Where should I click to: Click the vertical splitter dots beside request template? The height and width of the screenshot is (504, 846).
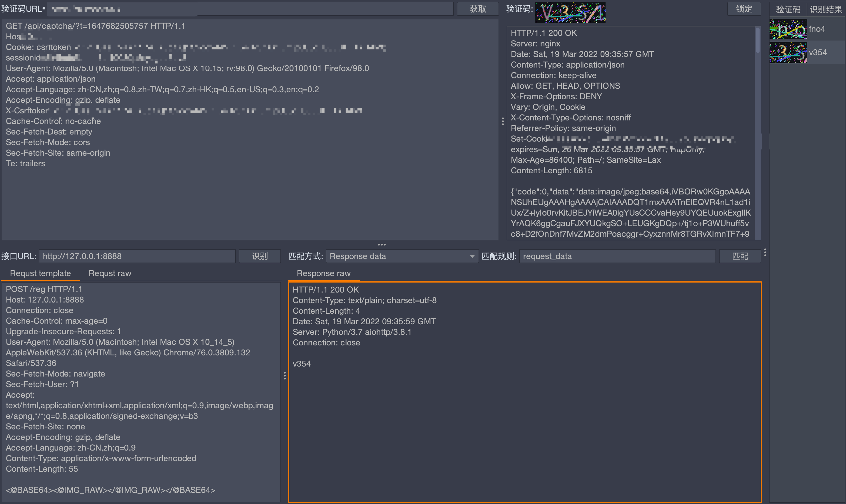click(x=285, y=375)
